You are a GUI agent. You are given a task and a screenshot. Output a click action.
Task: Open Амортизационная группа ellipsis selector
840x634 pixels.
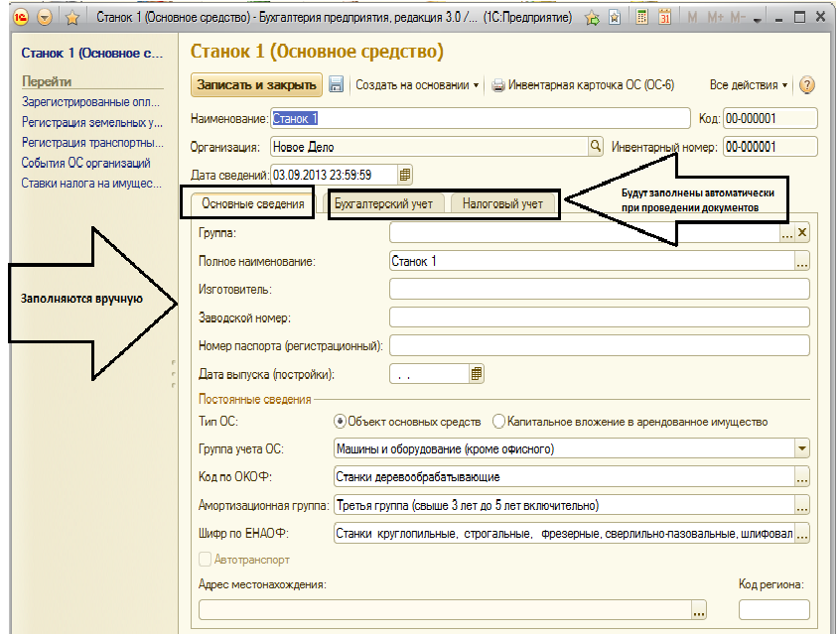click(802, 505)
